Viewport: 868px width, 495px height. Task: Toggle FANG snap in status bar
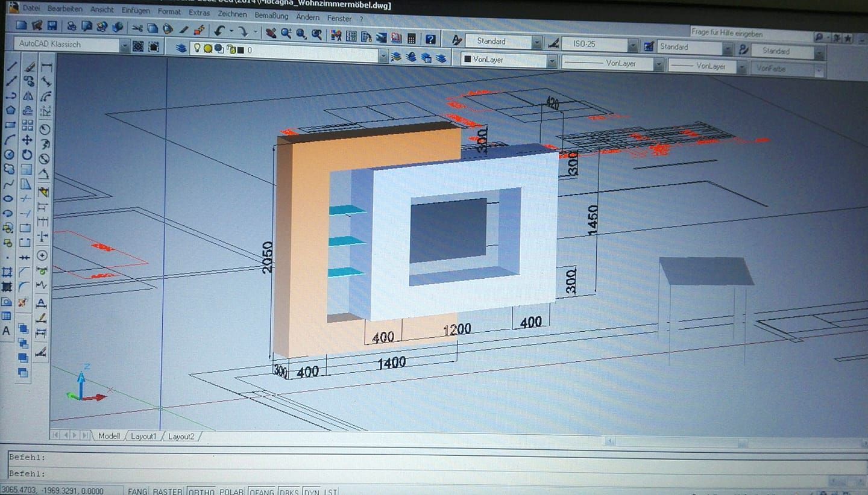tap(137, 491)
